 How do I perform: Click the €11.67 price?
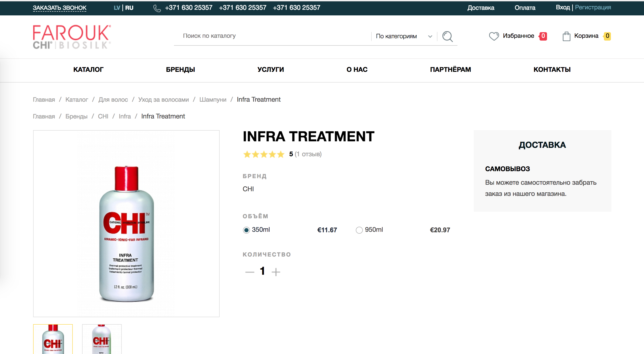[327, 230]
